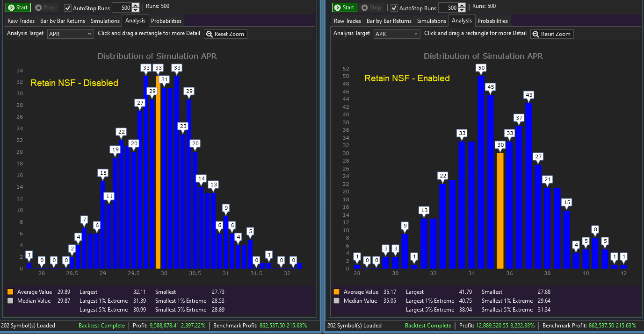Click the Start button in right panel
Image resolution: width=644 pixels, height=334 pixels.
(345, 7)
